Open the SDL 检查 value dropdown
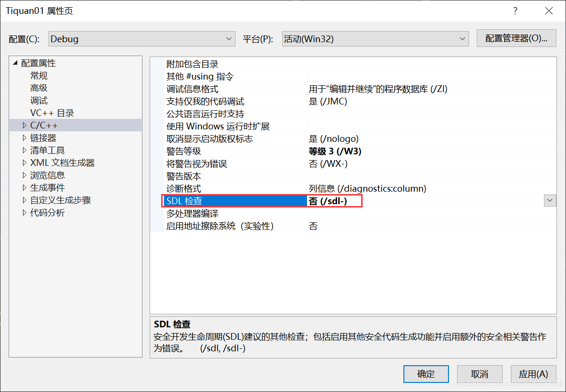 click(550, 201)
